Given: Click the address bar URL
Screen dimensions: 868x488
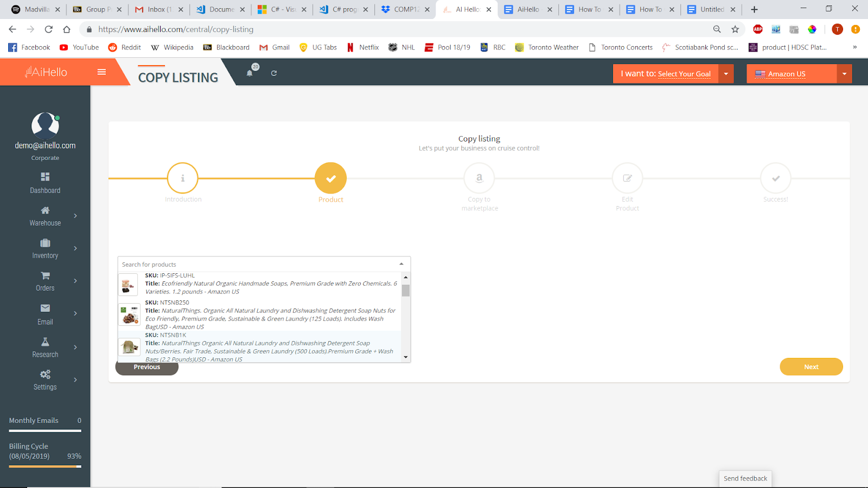Looking at the screenshot, I should (176, 29).
